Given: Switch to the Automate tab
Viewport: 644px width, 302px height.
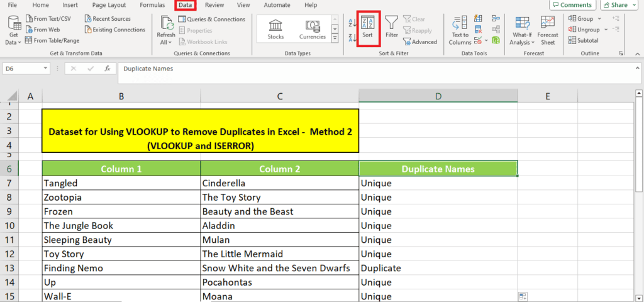Looking at the screenshot, I should (x=277, y=5).
